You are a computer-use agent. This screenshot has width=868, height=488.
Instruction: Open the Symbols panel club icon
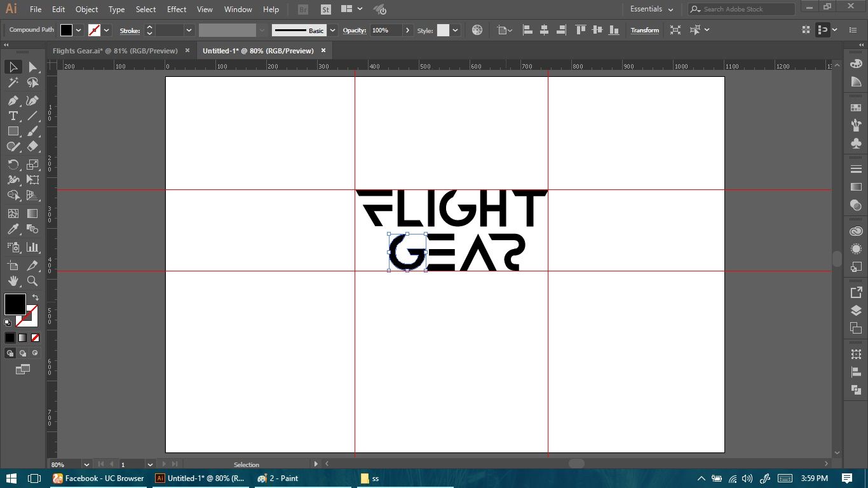tap(856, 144)
